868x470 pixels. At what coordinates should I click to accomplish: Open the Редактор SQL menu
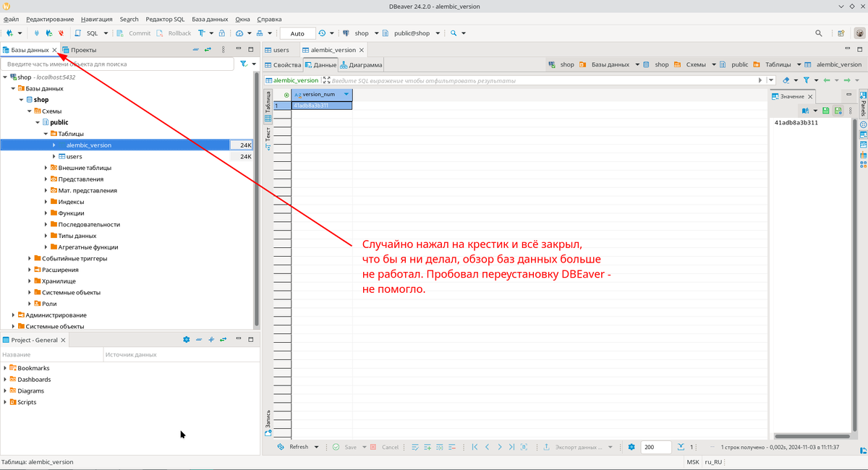165,19
